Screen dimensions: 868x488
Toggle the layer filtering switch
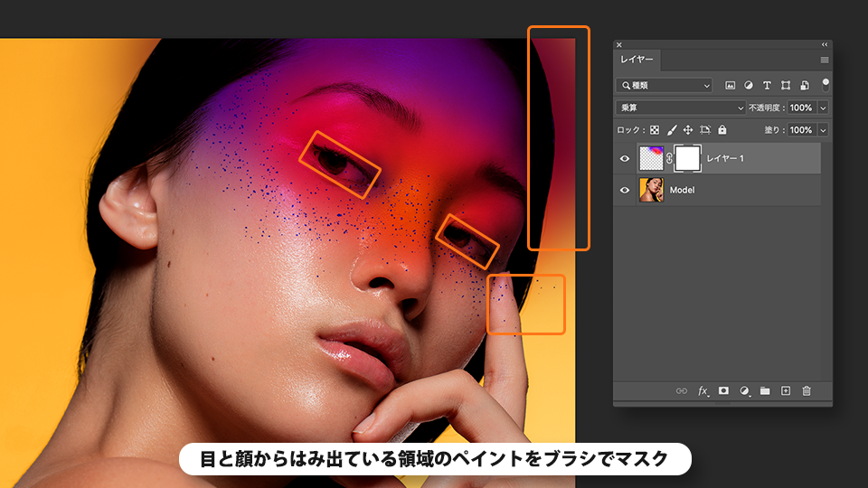826,85
